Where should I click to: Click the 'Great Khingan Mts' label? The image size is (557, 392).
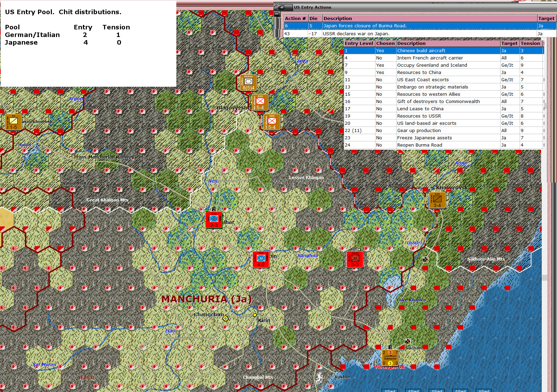coord(107,200)
